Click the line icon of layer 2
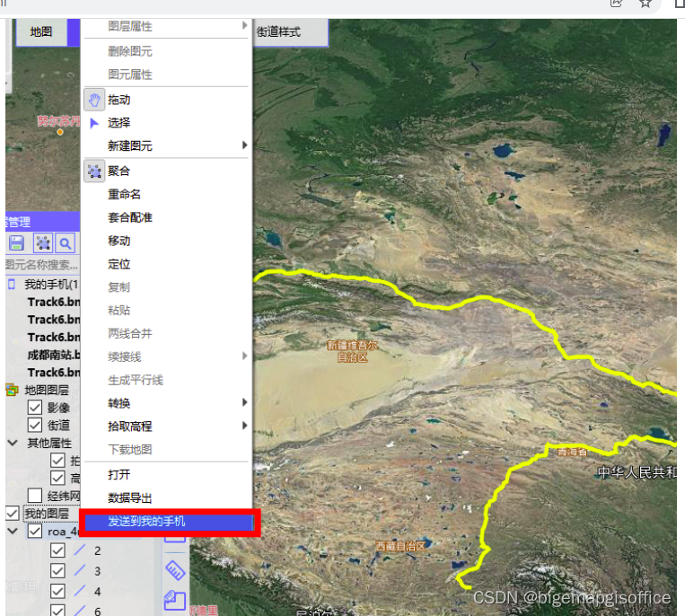Image resolution: width=685 pixels, height=616 pixels. 80,550
